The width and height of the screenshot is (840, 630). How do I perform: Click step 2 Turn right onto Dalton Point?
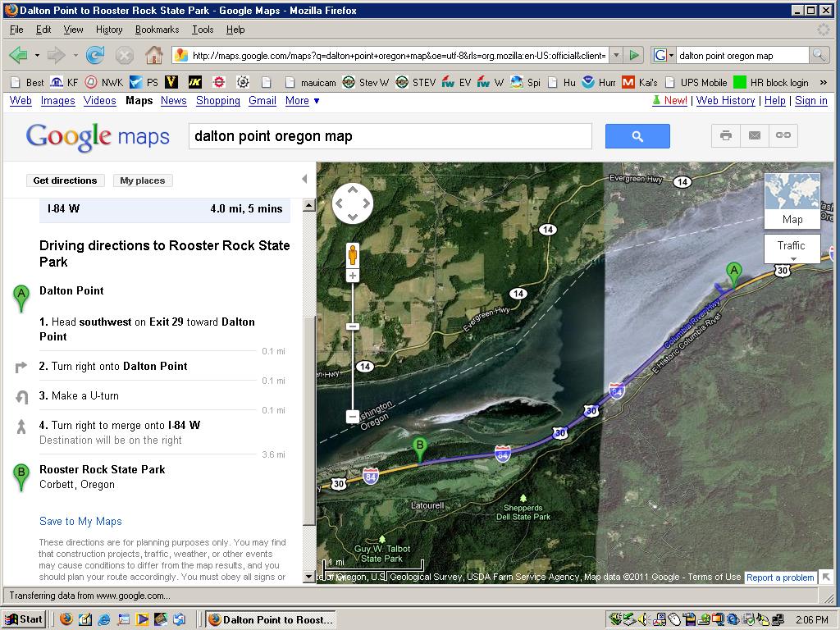pos(113,367)
